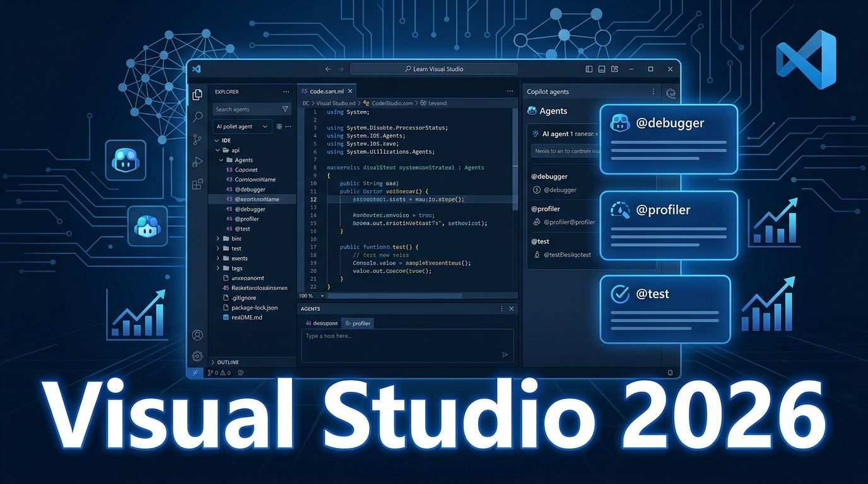The width and height of the screenshot is (868, 484).
Task: Toggle the secondary sidebar layout button
Action: (614, 69)
